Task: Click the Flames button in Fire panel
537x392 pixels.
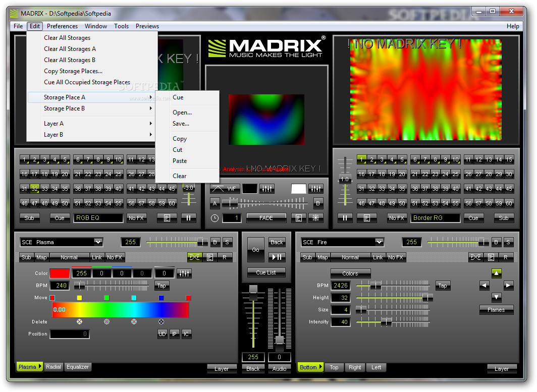Action: [x=496, y=309]
